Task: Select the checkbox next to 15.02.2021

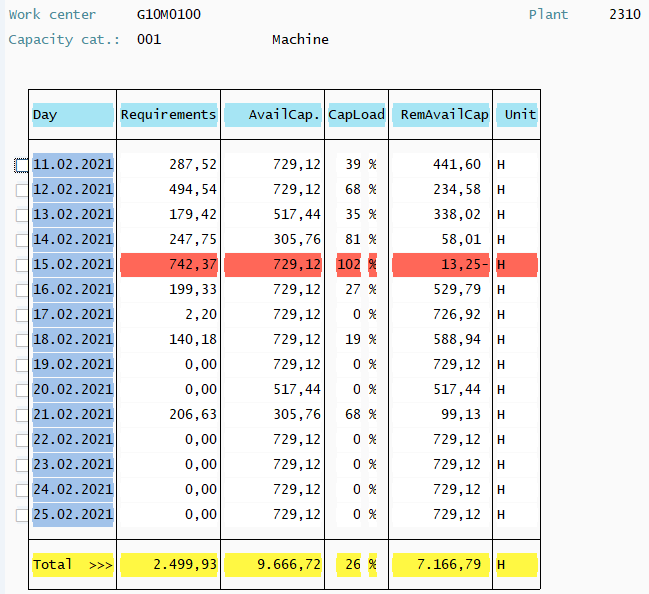Action: click(x=22, y=265)
